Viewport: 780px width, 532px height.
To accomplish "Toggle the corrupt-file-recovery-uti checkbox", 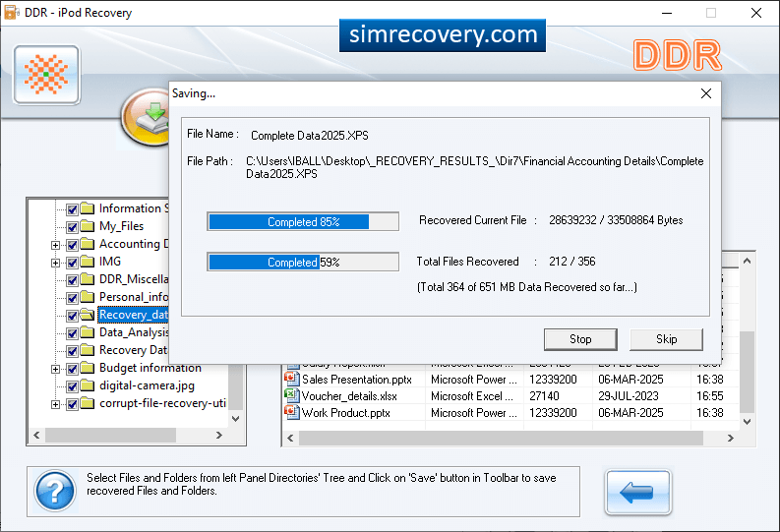I will (72, 404).
